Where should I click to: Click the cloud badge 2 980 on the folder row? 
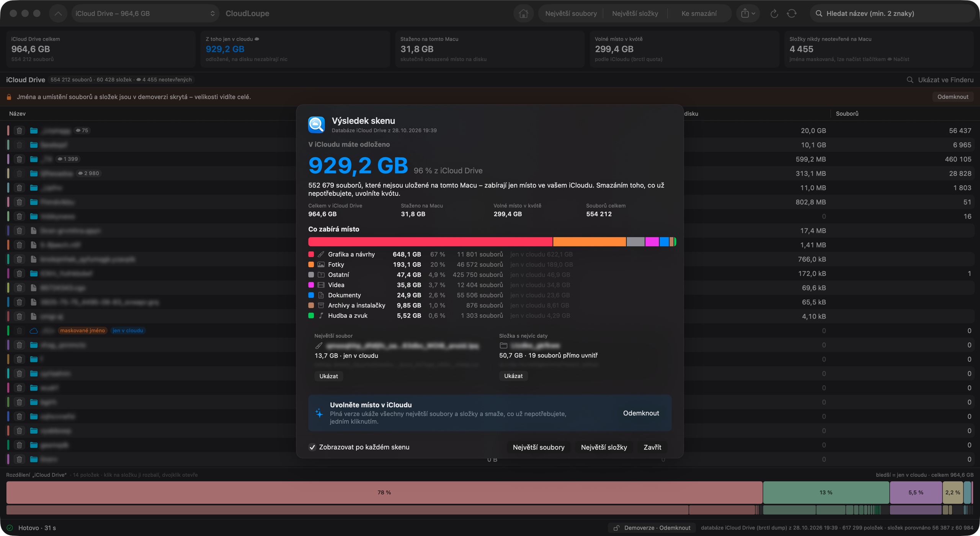pyautogui.click(x=88, y=173)
